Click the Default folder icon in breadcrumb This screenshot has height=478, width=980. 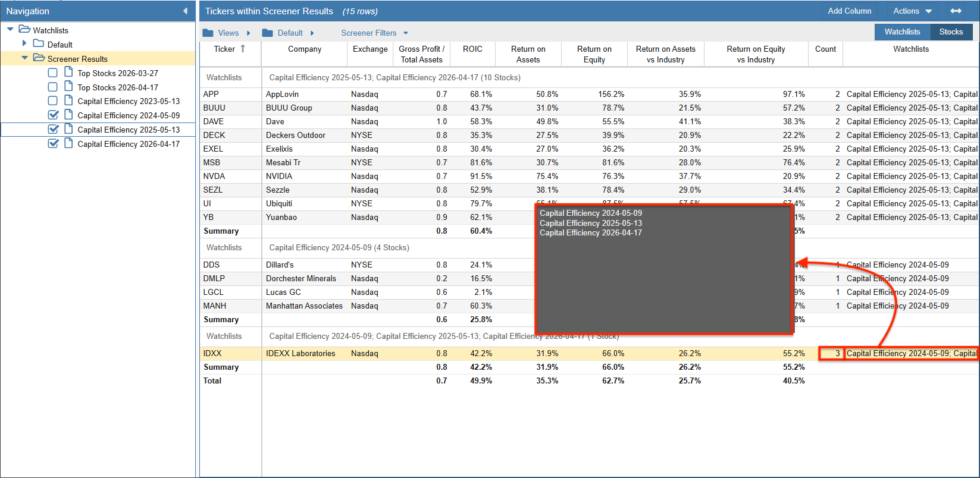pyautogui.click(x=268, y=33)
